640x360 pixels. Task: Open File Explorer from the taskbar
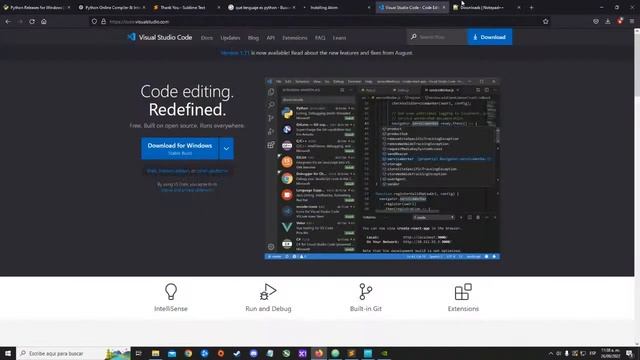[x=156, y=353]
